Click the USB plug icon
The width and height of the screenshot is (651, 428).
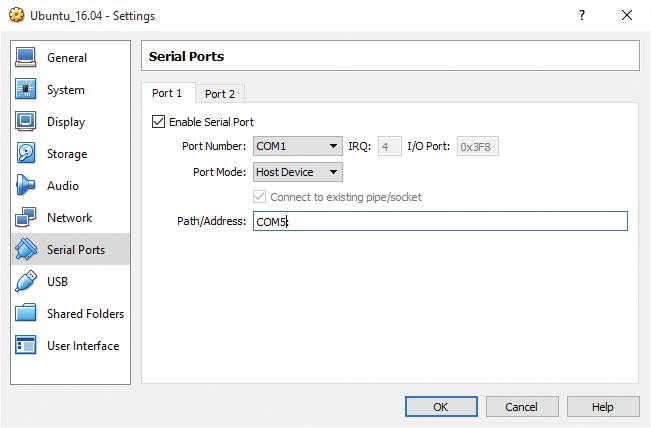pos(26,281)
